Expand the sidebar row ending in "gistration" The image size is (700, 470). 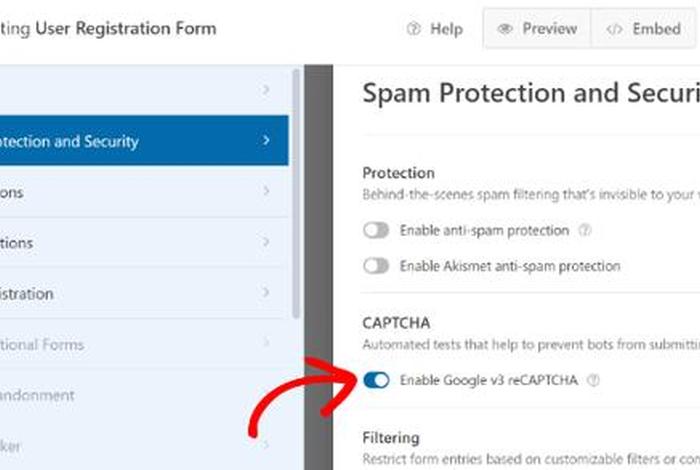click(267, 294)
